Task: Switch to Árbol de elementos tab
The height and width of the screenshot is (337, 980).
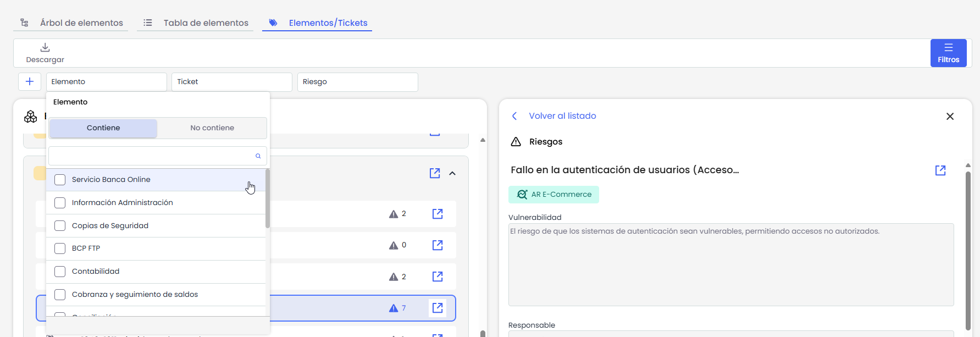Action: pyautogui.click(x=81, y=23)
